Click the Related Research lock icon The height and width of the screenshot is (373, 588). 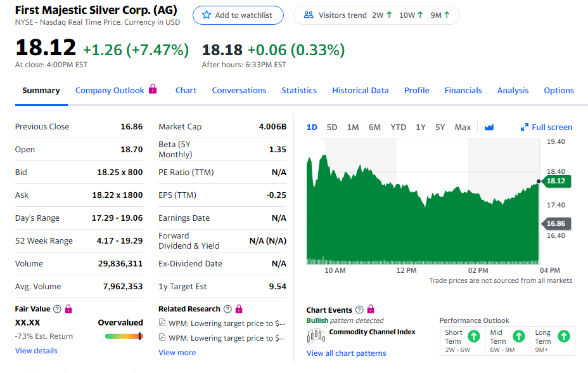point(239,309)
